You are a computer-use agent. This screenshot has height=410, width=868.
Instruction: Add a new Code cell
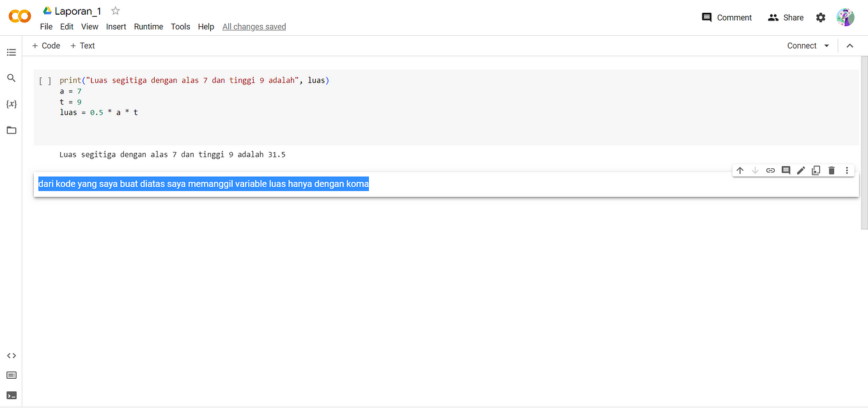tap(46, 46)
